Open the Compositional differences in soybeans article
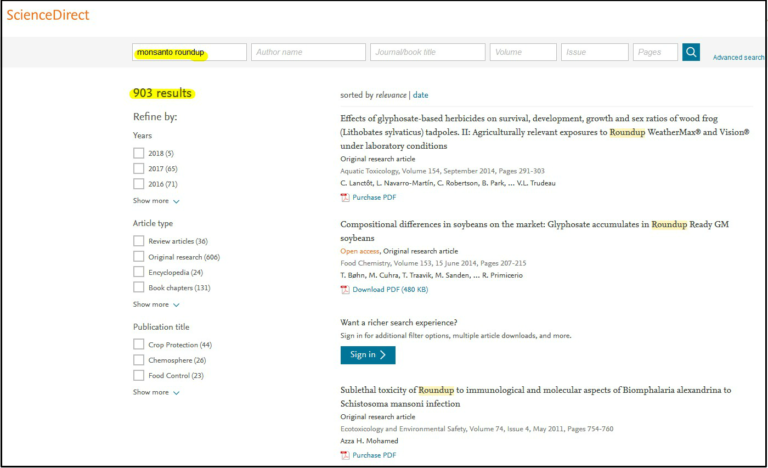The height and width of the screenshot is (468, 768). 534,231
